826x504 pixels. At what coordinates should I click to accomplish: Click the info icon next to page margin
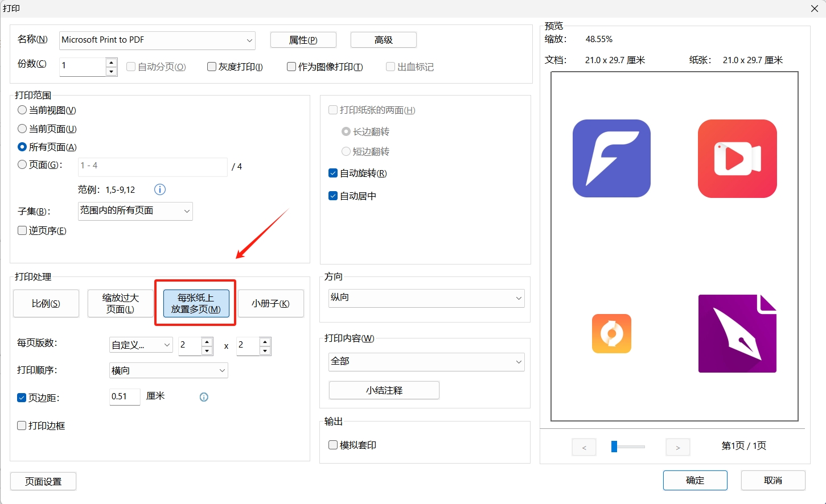[x=204, y=397]
